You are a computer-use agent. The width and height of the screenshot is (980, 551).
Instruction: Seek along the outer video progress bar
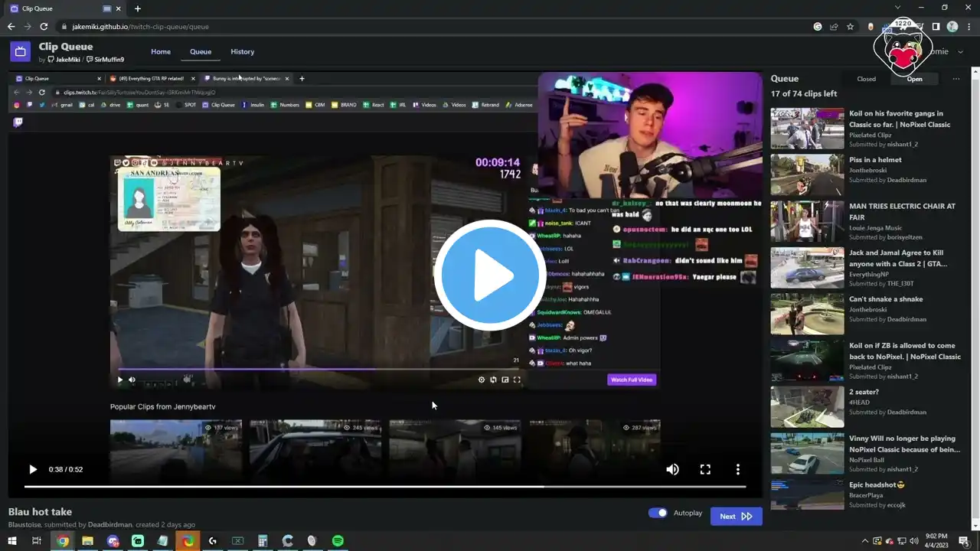385,487
